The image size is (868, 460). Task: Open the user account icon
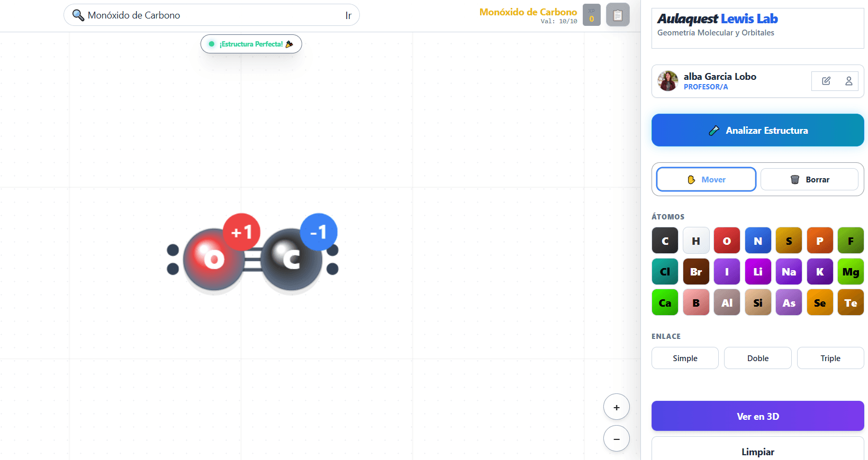[x=849, y=81]
